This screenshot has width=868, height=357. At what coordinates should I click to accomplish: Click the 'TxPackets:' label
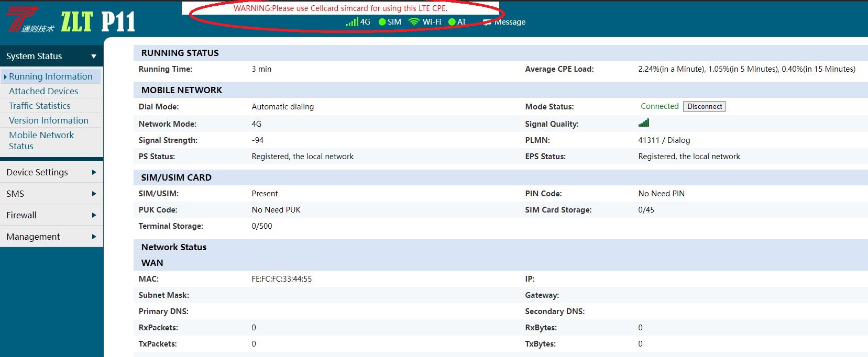157,344
